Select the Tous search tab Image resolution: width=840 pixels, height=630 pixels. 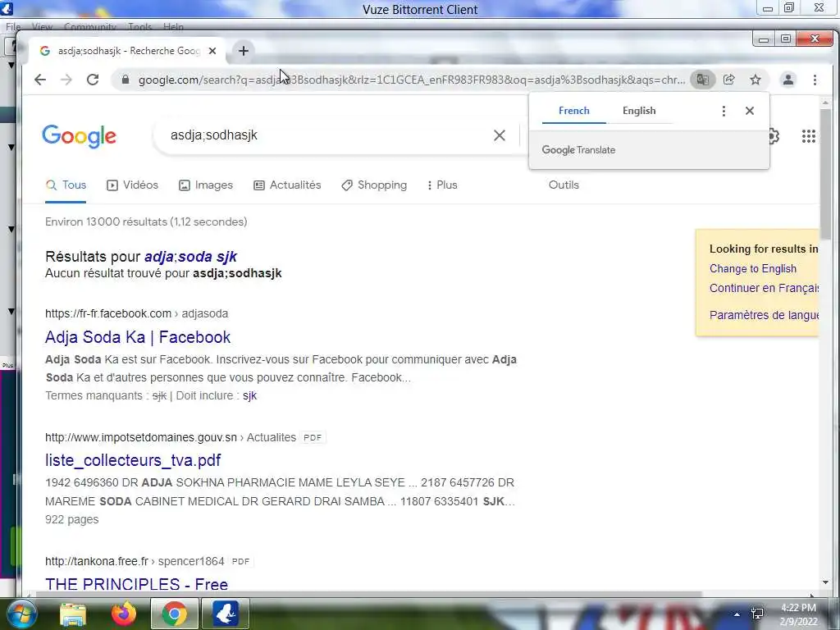click(66, 185)
